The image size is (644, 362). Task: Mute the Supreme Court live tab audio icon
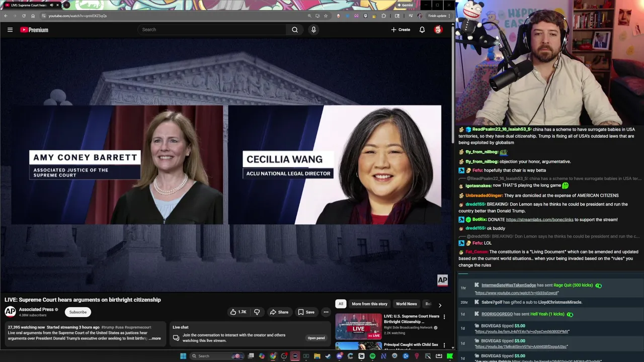coord(51,5)
